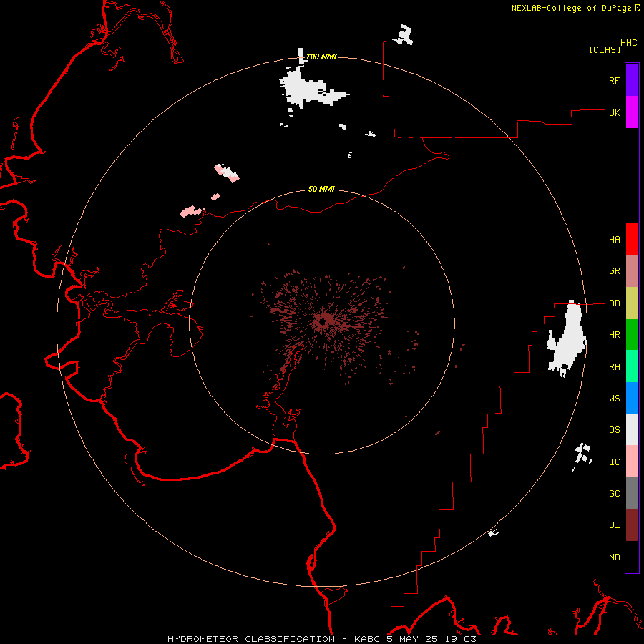Image resolution: width=644 pixels, height=644 pixels.
Task: Select the GR color swatch in legend
Action: tap(632, 271)
